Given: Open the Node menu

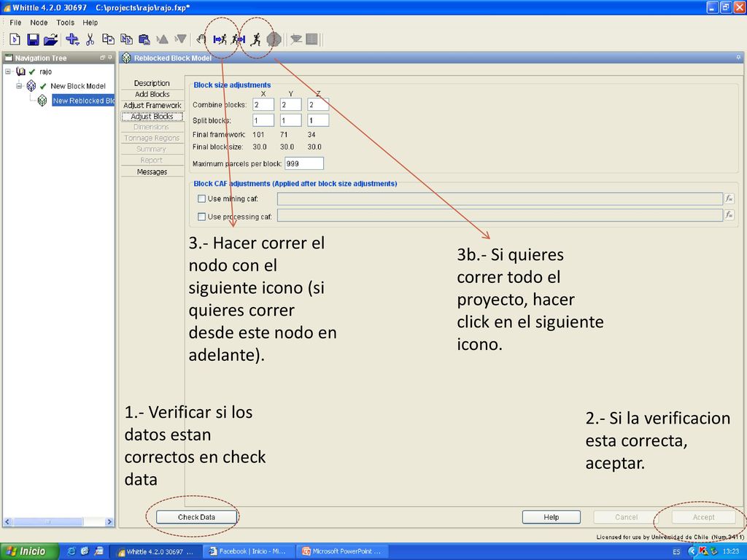Looking at the screenshot, I should click(39, 23).
